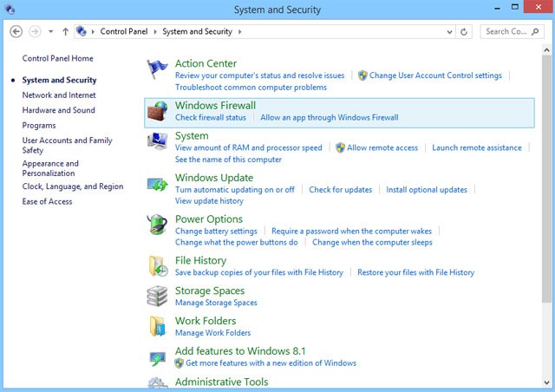Open Action Center heading link
The height and width of the screenshot is (392, 555).
(206, 63)
